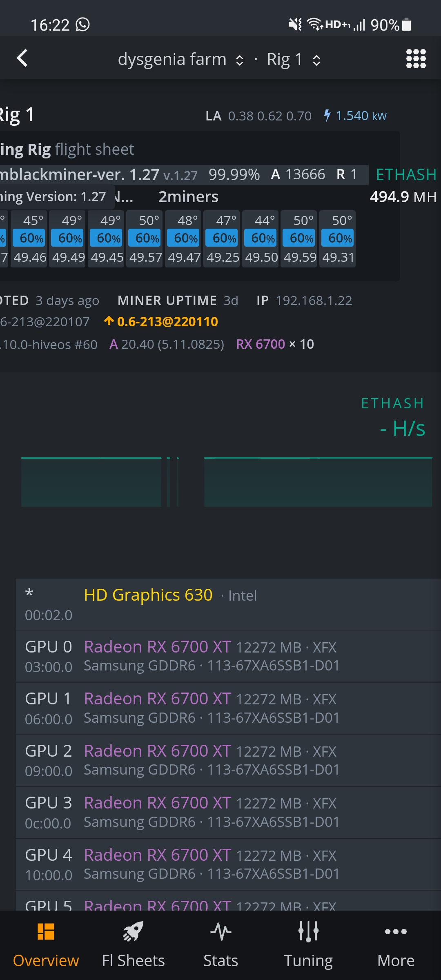441x980 pixels.
Task: Tap the power consumption lightning icon
Action: point(327,115)
